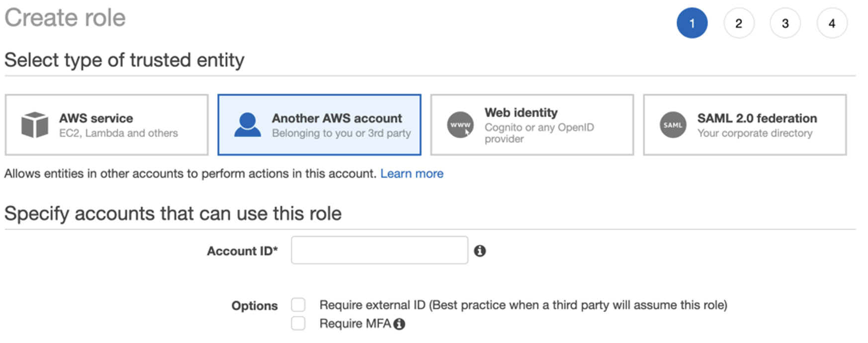868x343 pixels.
Task: Click the www globe icon for Web identity
Action: coord(460,124)
